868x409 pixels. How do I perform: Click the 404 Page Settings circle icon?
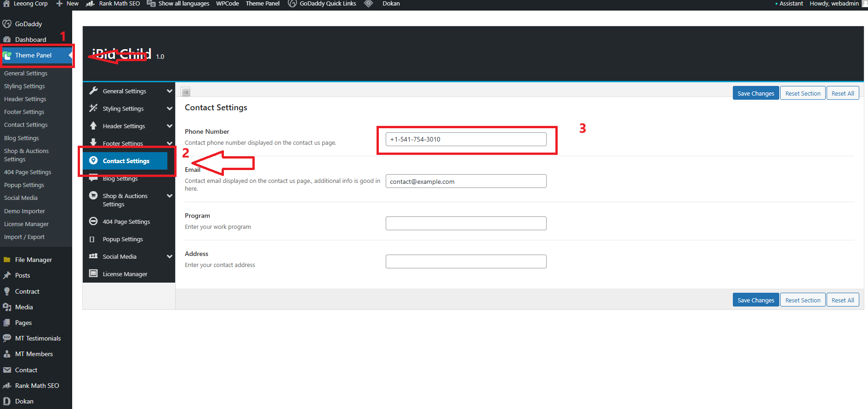pyautogui.click(x=93, y=222)
